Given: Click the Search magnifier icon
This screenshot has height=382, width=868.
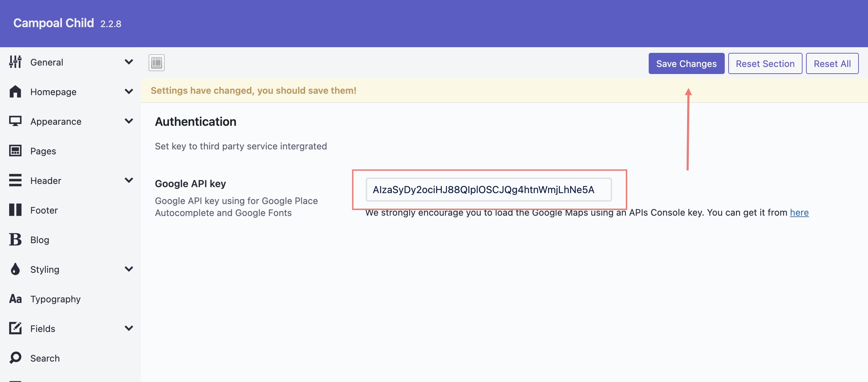Looking at the screenshot, I should [x=15, y=358].
